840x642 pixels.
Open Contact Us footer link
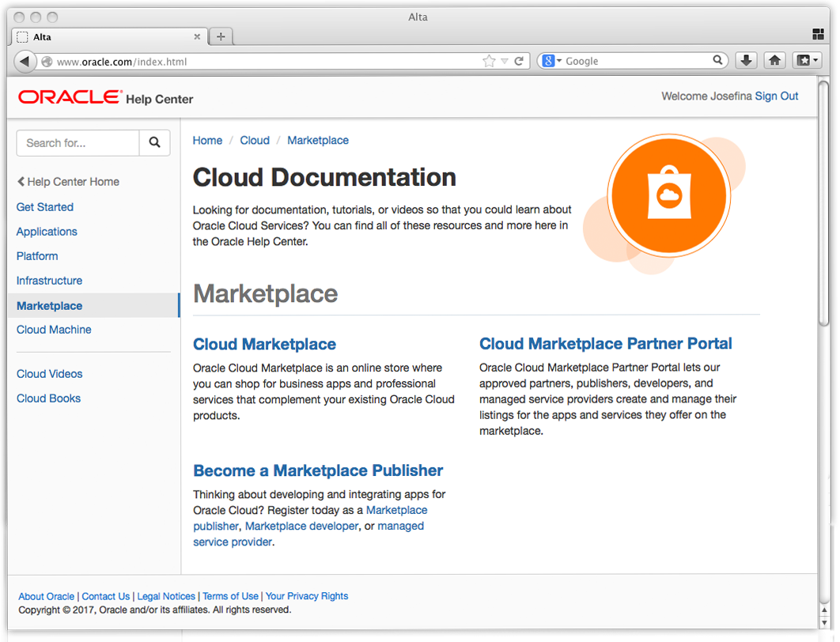(105, 596)
